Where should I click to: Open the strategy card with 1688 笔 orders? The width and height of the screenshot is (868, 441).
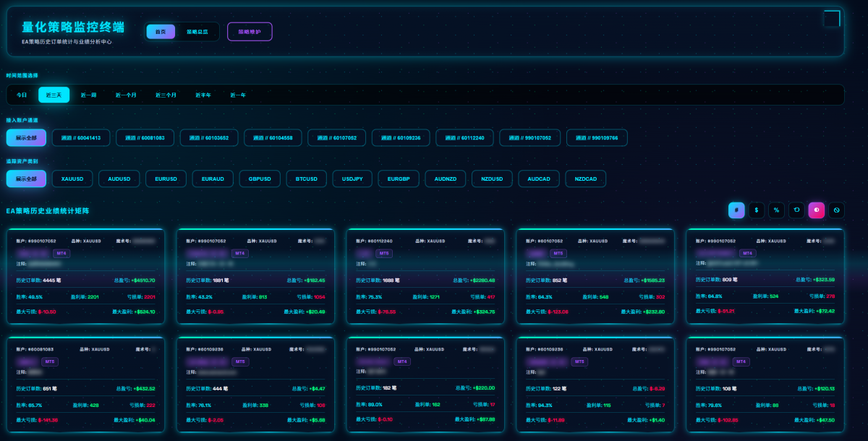[x=425, y=276]
